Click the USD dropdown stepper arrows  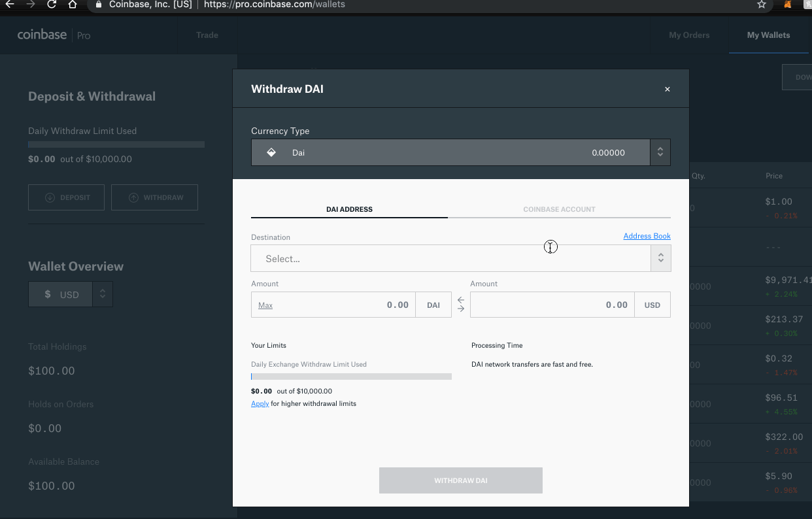tap(103, 294)
